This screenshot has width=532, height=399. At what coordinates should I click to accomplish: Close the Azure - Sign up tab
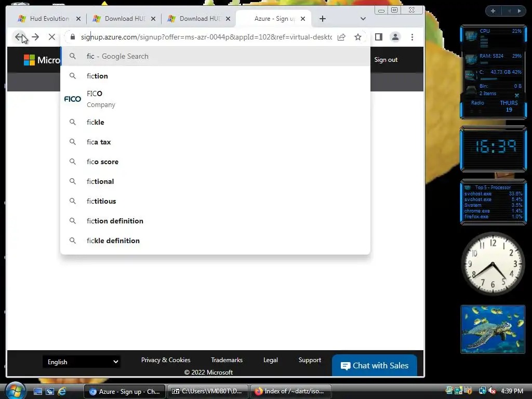303,19
